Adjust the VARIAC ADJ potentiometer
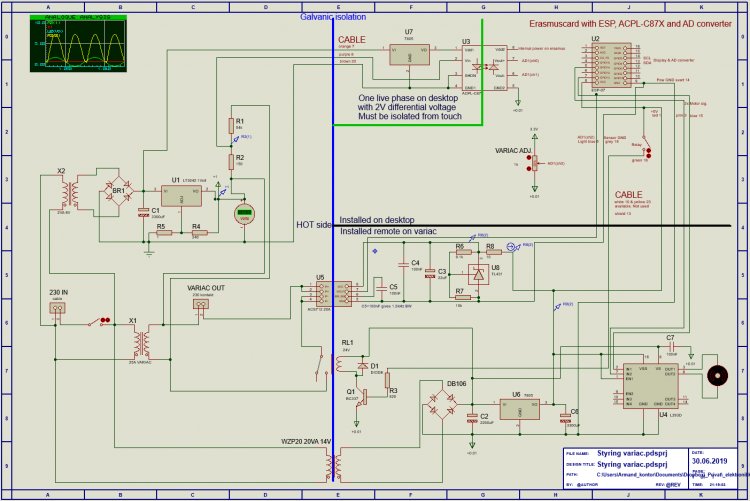Screen dimensions: 750x501 (x=534, y=163)
